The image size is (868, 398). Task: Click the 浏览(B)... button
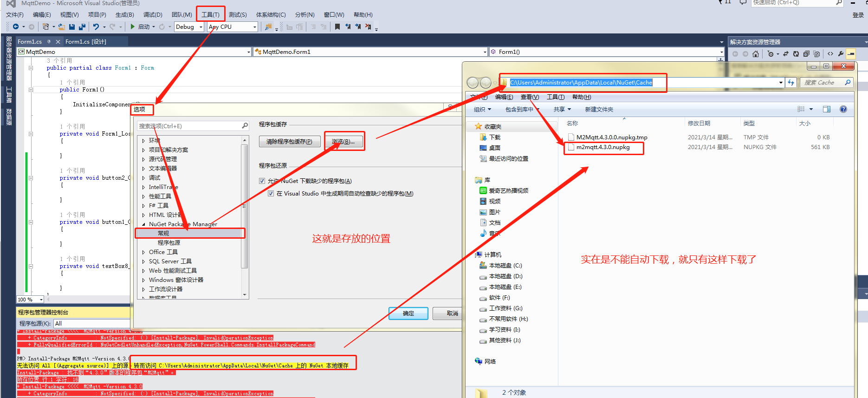click(343, 142)
